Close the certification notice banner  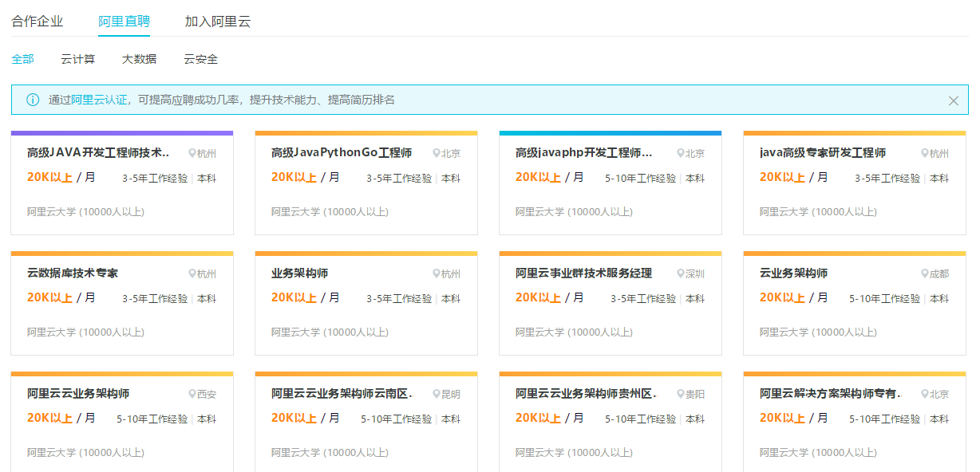pos(953,100)
